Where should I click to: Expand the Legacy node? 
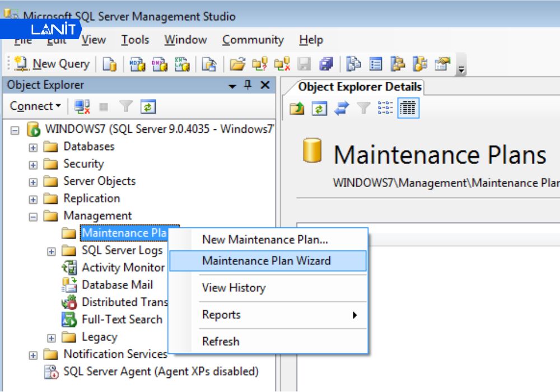pos(50,337)
